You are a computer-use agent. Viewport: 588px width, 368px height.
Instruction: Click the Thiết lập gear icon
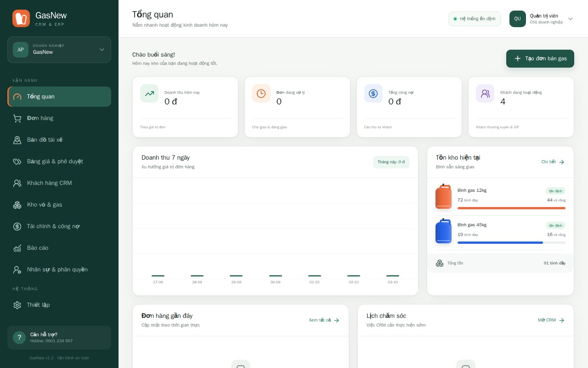(17, 305)
